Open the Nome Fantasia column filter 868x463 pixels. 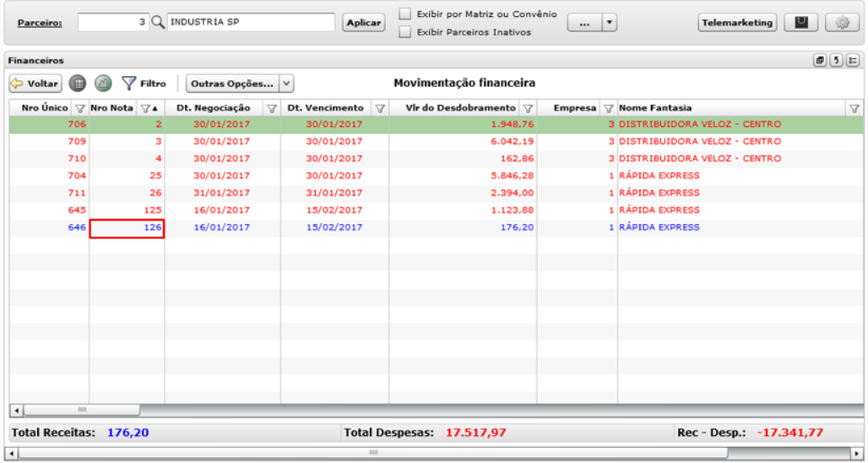[x=854, y=108]
